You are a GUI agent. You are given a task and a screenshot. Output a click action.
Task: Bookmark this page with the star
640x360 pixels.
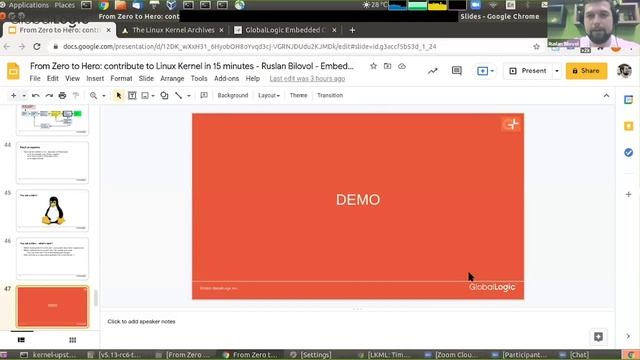(536, 47)
